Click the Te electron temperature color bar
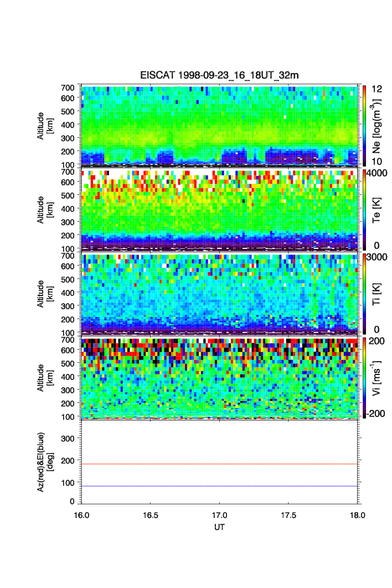This screenshot has height=588, width=392. 363,210
